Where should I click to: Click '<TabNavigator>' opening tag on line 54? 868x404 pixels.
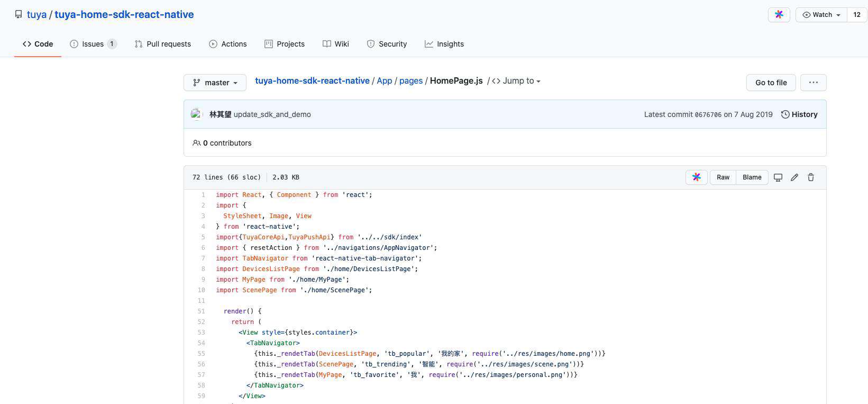click(273, 343)
